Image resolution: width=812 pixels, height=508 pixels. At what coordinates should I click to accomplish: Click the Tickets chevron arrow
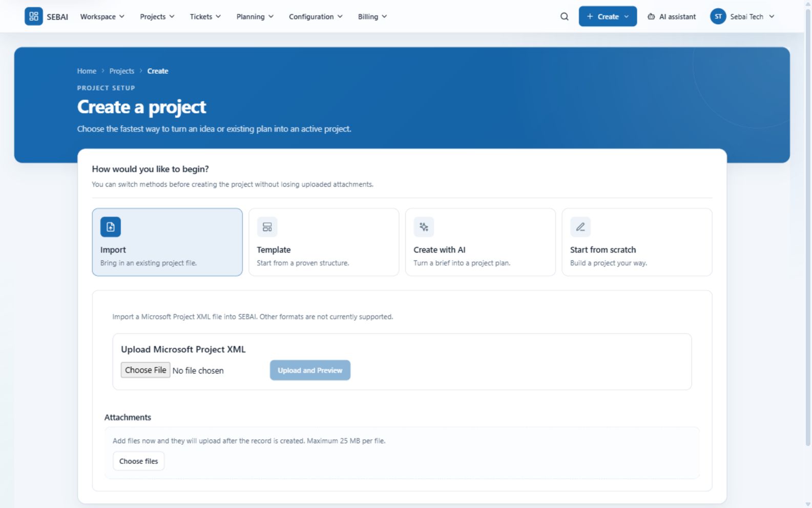[x=218, y=16]
